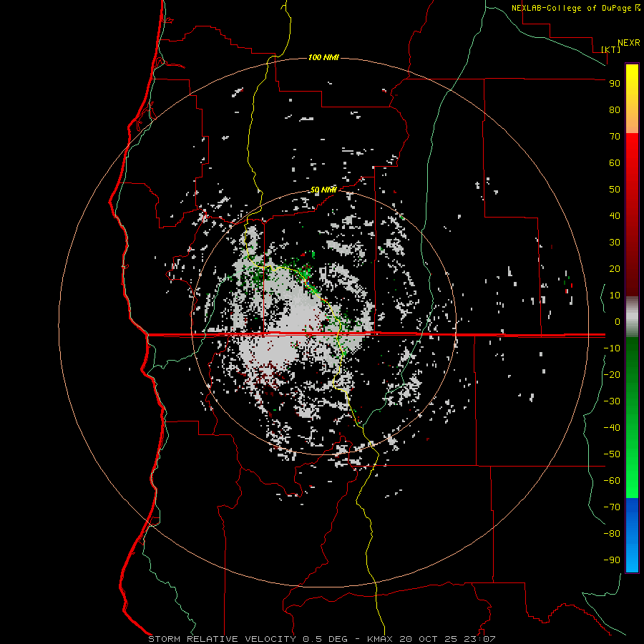
Task: Click the "50 NMI" range ring label
Action: click(323, 190)
